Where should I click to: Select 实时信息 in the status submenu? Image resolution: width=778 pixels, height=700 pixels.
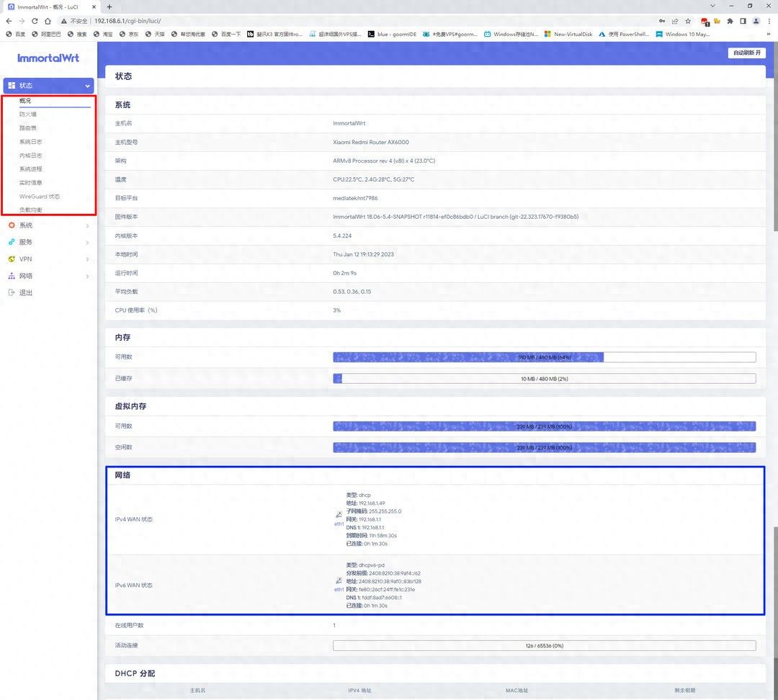31,183
